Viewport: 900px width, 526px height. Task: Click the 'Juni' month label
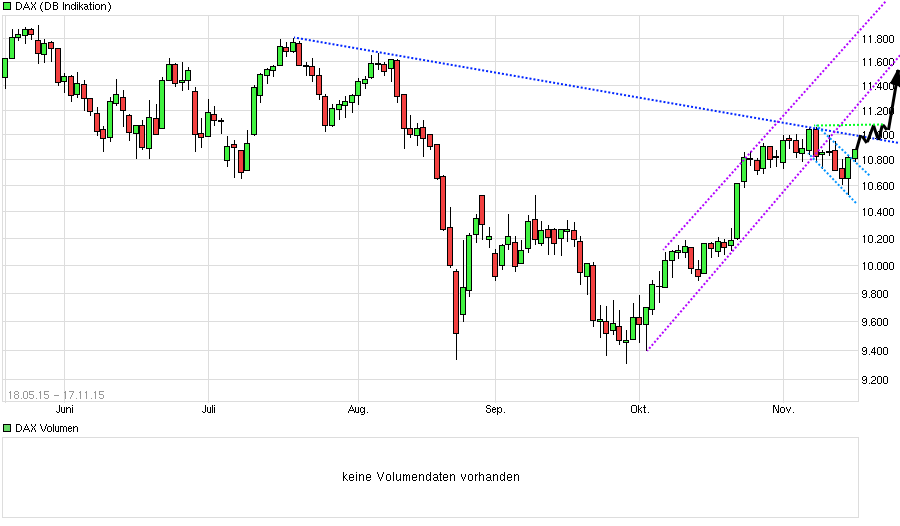coord(64,409)
